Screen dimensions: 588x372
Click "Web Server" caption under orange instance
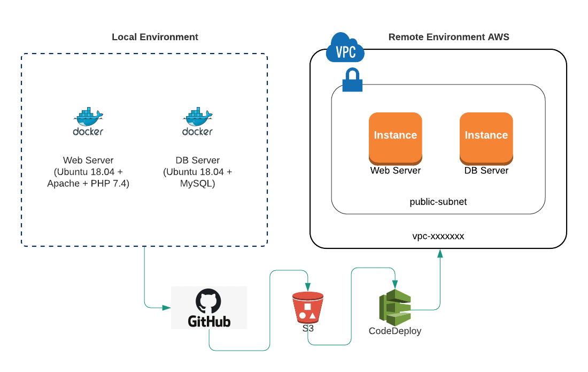tap(395, 170)
